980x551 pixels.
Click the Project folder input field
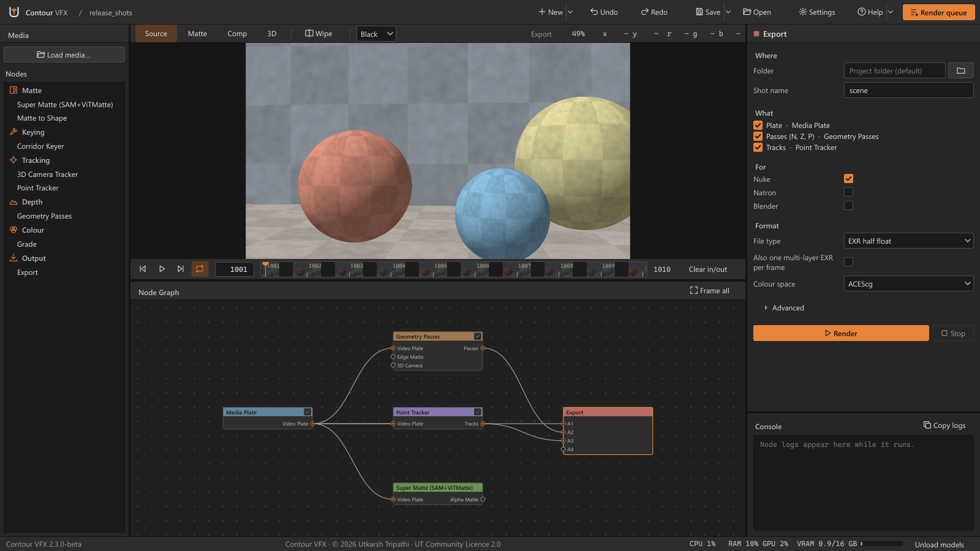(895, 71)
